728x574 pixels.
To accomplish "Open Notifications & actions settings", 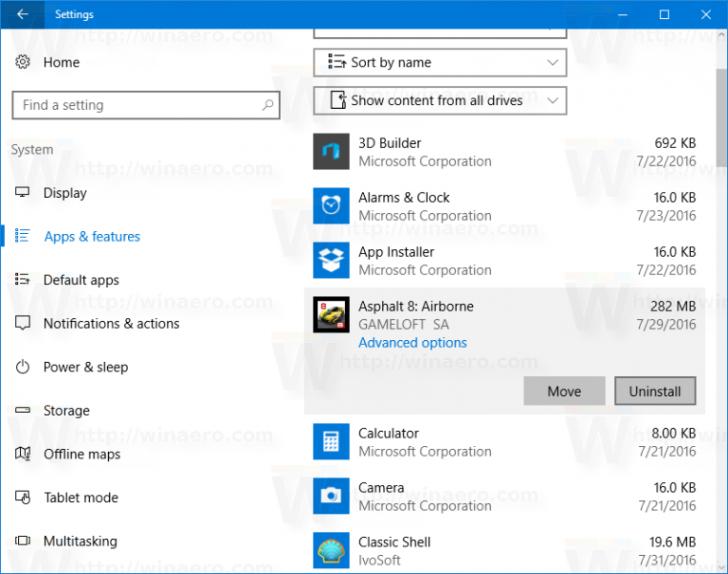I will tap(112, 323).
